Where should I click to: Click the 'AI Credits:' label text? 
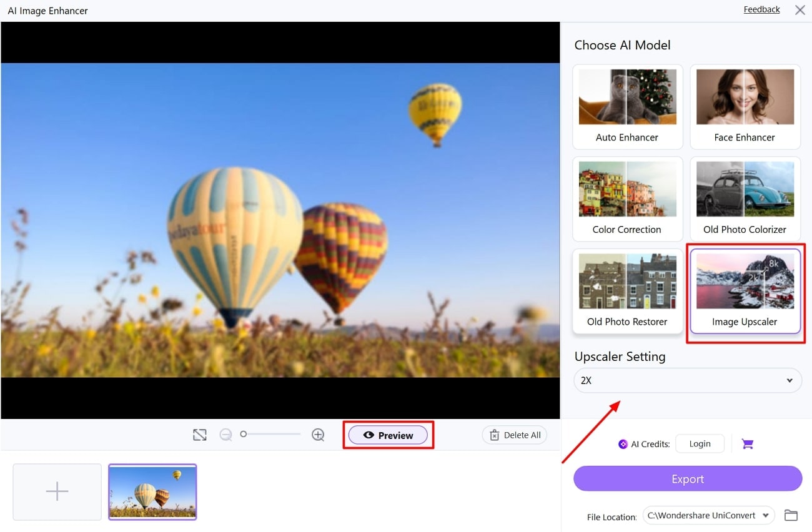pos(650,444)
